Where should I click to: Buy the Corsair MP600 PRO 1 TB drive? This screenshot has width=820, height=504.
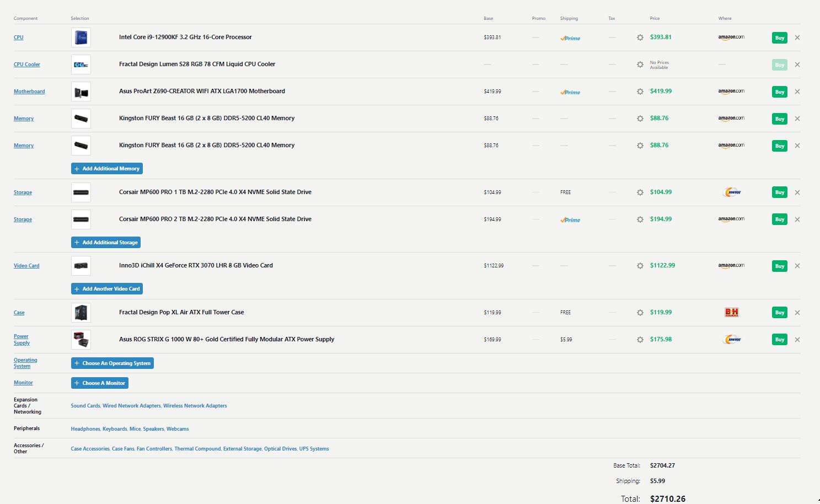click(x=780, y=192)
